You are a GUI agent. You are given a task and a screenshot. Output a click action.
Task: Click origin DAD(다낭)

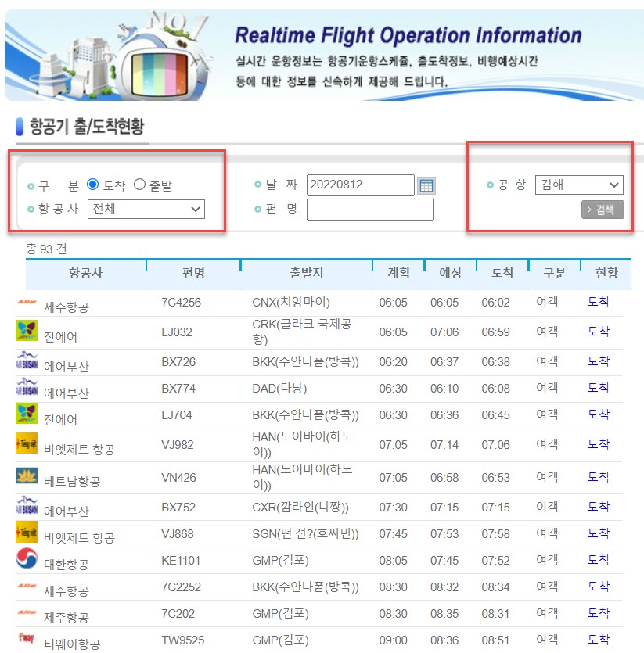(279, 389)
